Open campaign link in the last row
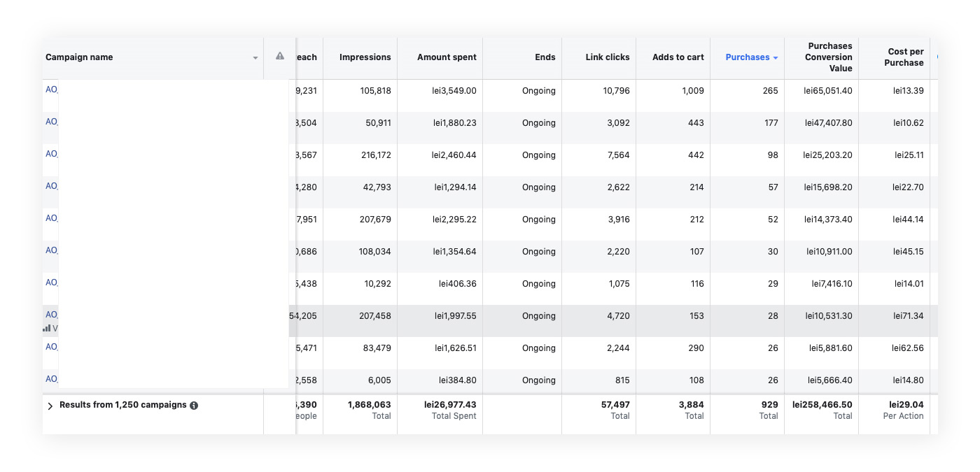This screenshot has width=980, height=472. [x=51, y=379]
